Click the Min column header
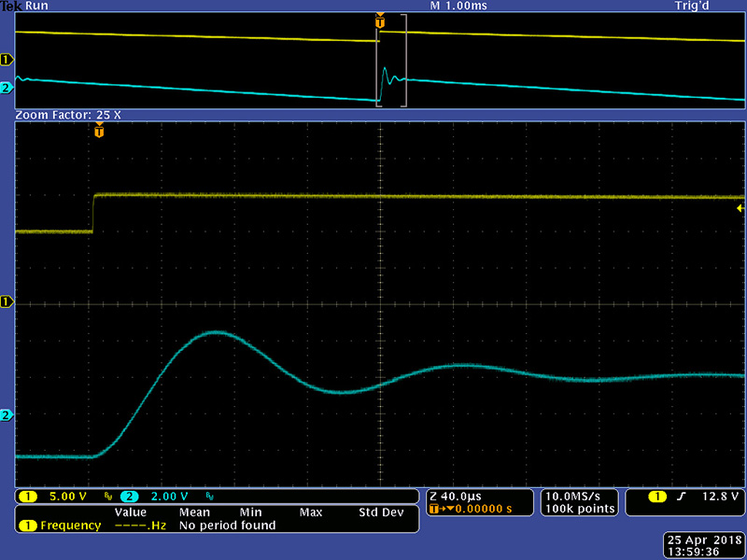This screenshot has width=747, height=560. (x=250, y=512)
